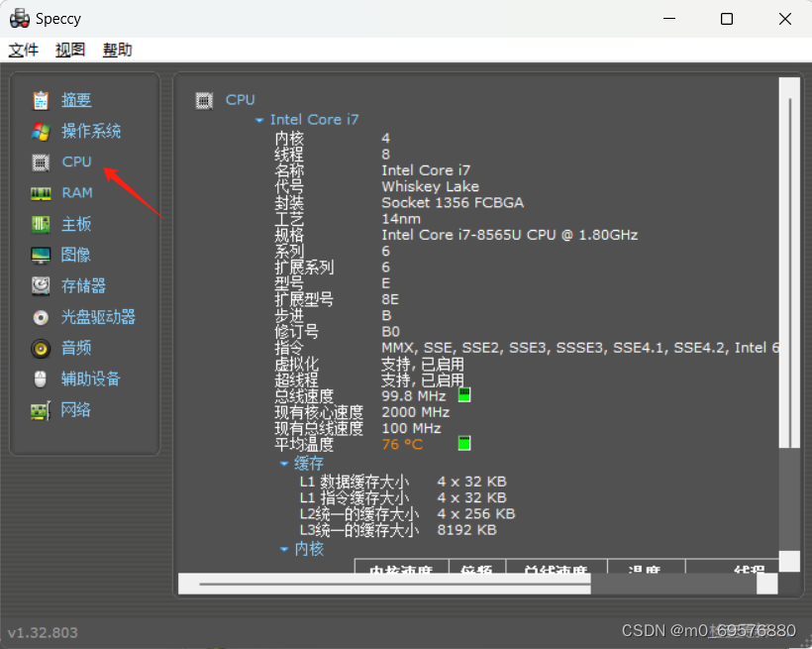Click the 8192 KB L3 cache value
This screenshot has width=812, height=649.
(x=467, y=530)
